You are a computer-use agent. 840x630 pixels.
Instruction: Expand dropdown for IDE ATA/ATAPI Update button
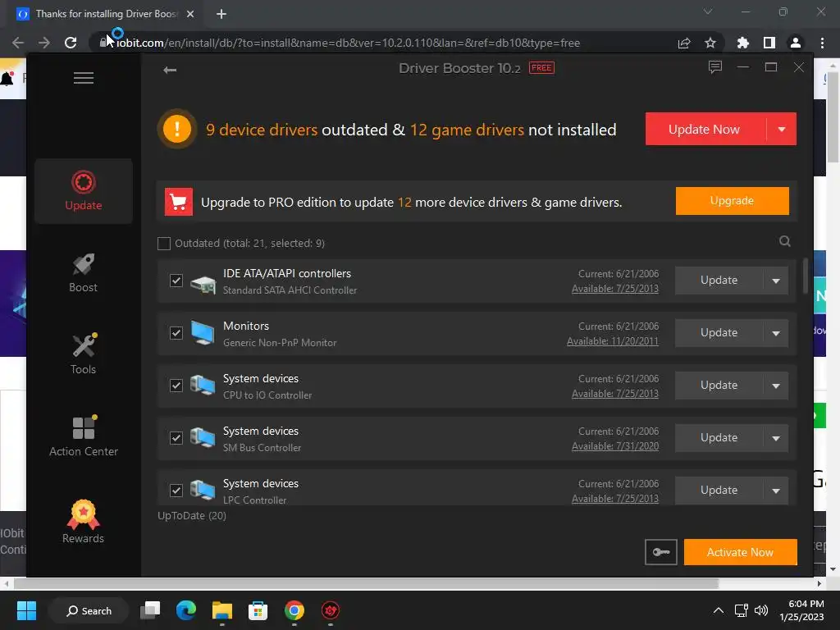click(776, 281)
